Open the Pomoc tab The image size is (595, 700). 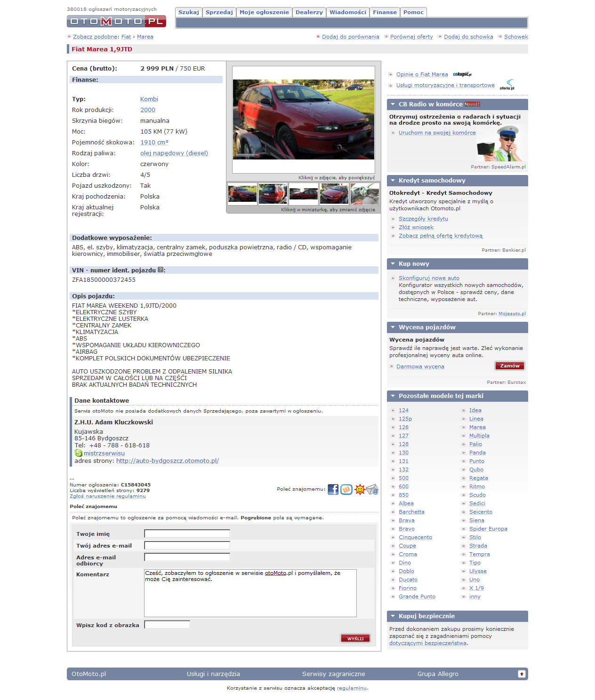(414, 12)
